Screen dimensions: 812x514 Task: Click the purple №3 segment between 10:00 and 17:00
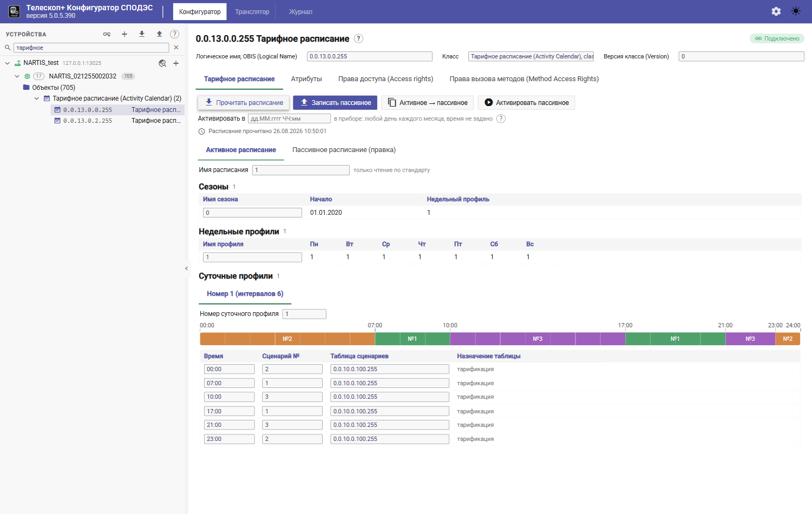[x=538, y=339]
